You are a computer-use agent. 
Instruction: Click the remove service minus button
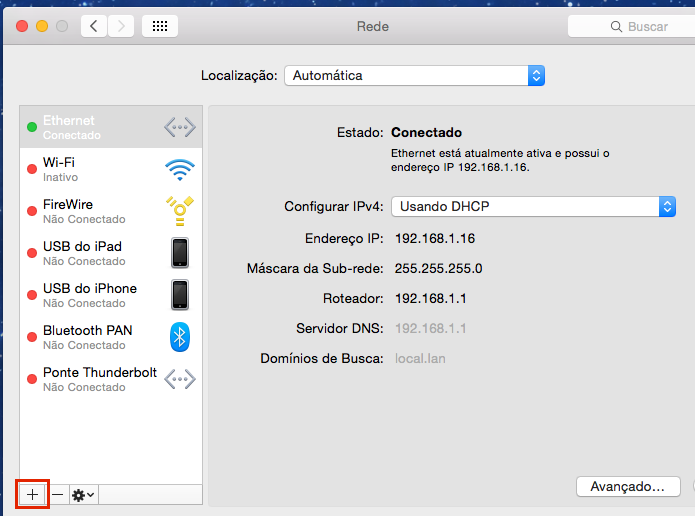pos(58,494)
